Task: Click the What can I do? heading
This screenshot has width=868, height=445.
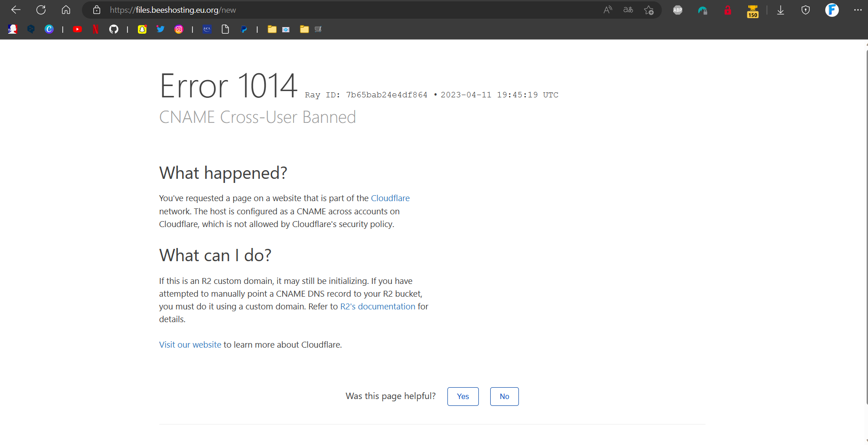Action: [215, 255]
